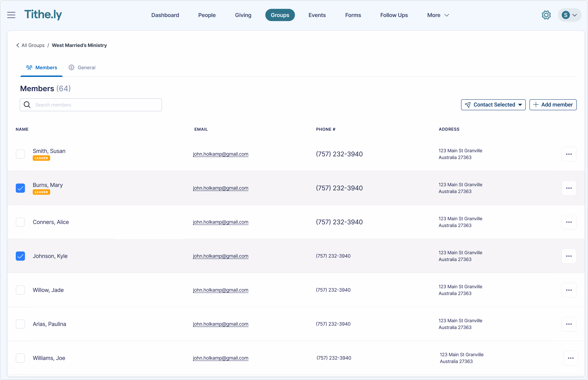Expand the Contact Selected dropdown
588x380 pixels.
(520, 105)
